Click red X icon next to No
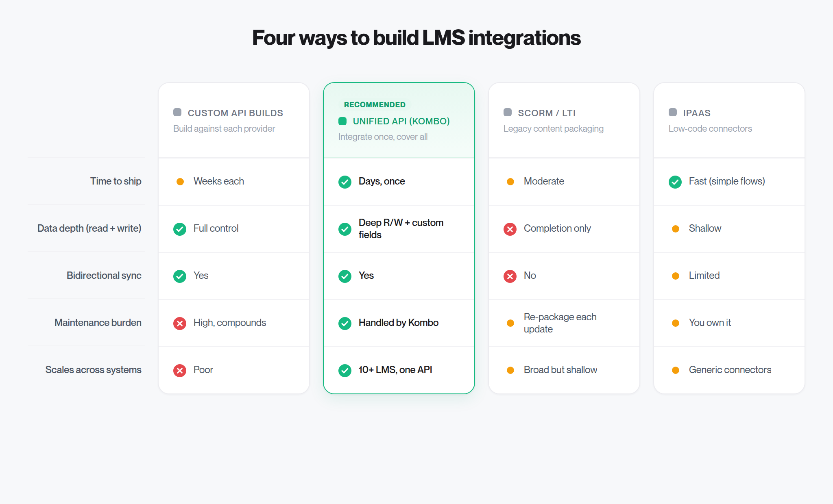The height and width of the screenshot is (504, 833). (510, 276)
